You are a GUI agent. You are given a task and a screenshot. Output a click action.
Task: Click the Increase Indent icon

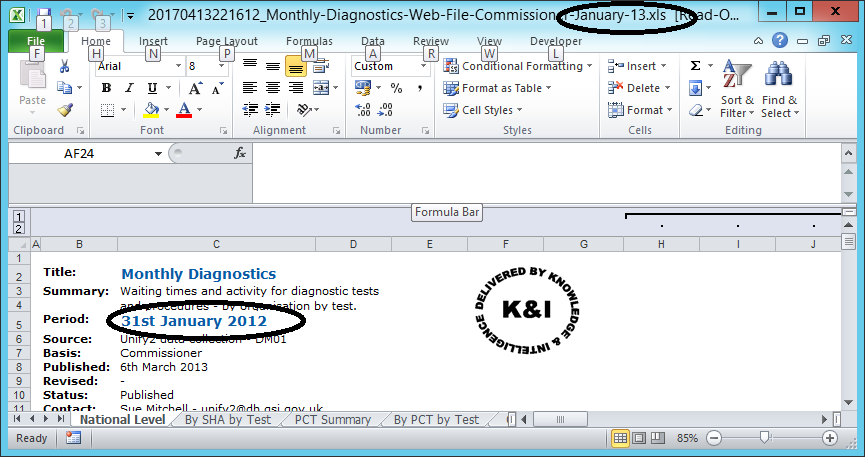pos(273,110)
